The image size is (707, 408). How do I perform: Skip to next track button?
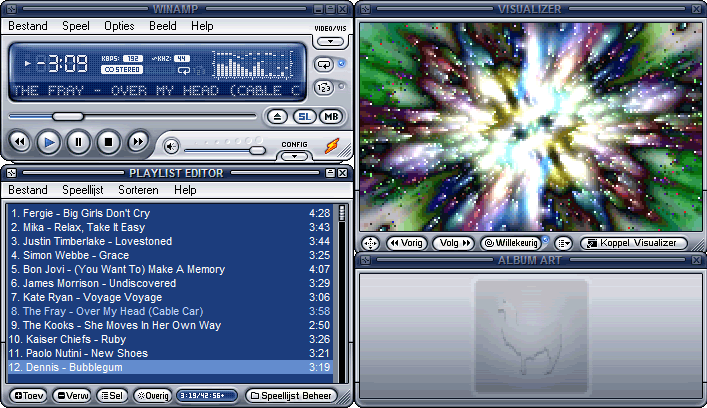click(x=138, y=142)
